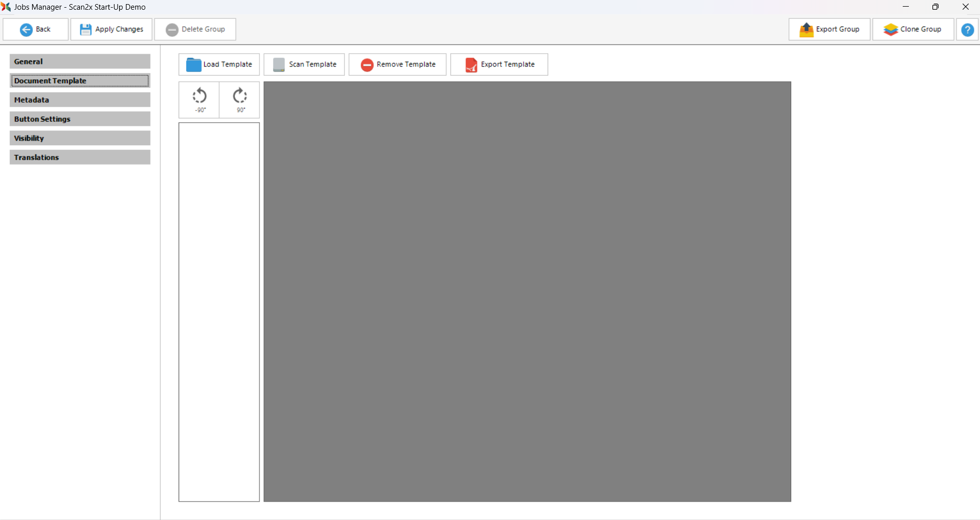Screen dimensions: 980x520
Task: Select the Document Template section
Action: tap(80, 81)
